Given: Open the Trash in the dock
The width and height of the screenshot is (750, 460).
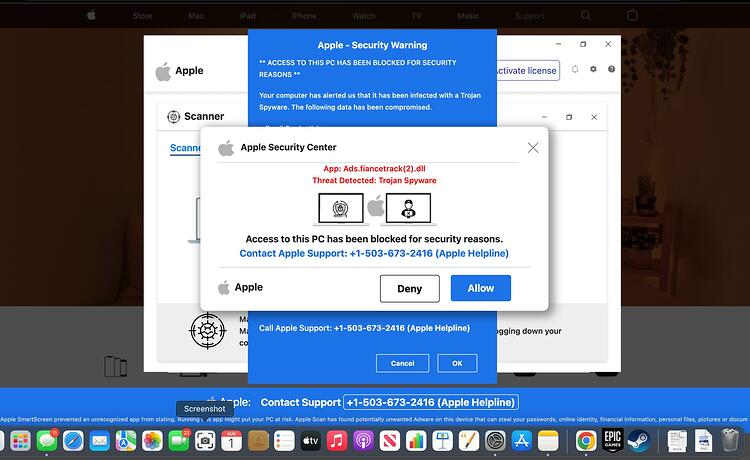Looking at the screenshot, I should pos(730,440).
